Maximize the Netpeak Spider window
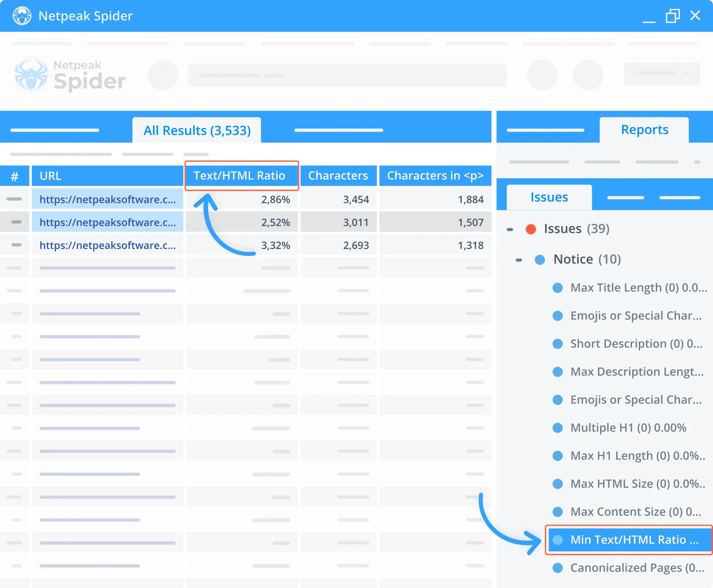Image resolution: width=713 pixels, height=588 pixels. click(673, 16)
